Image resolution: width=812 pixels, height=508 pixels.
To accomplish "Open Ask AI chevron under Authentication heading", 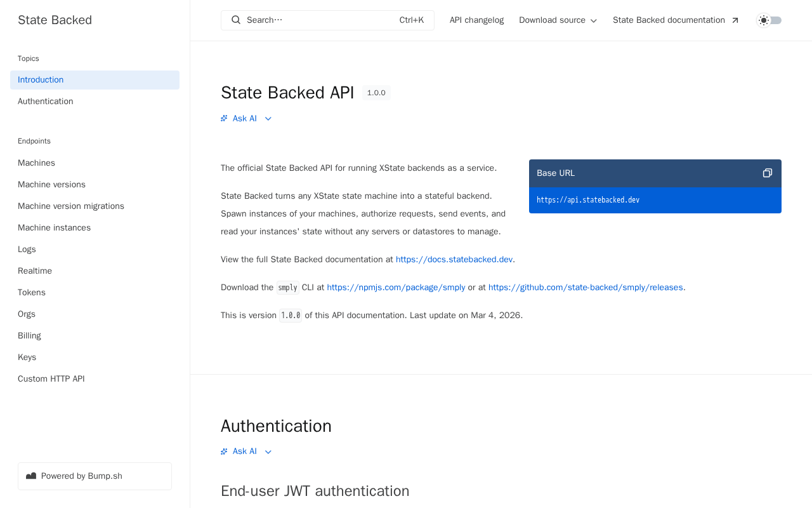I will (268, 451).
